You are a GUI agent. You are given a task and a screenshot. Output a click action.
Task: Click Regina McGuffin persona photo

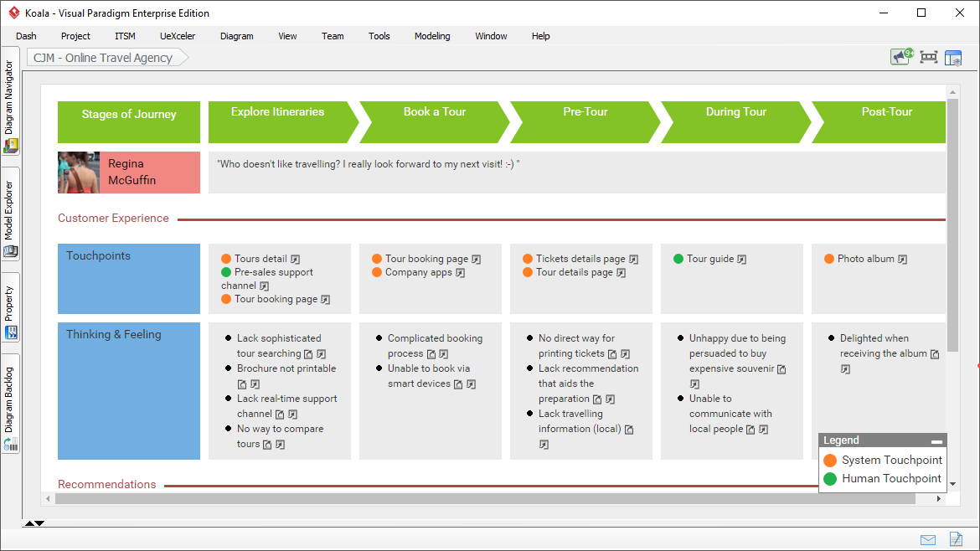point(79,173)
